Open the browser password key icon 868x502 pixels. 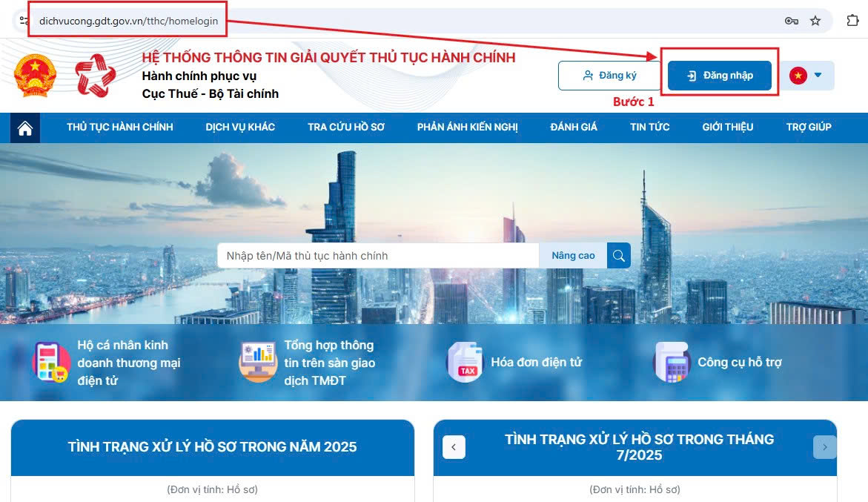point(792,21)
